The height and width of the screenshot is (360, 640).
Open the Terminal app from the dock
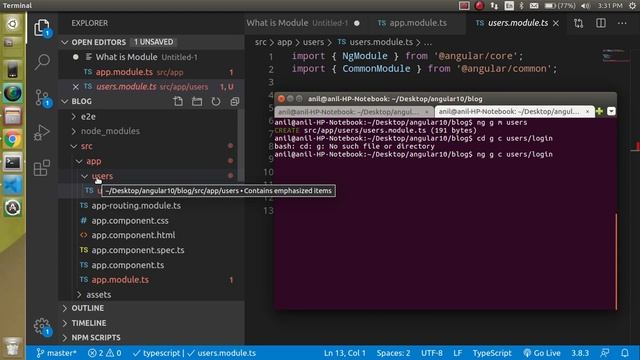pos(13,162)
